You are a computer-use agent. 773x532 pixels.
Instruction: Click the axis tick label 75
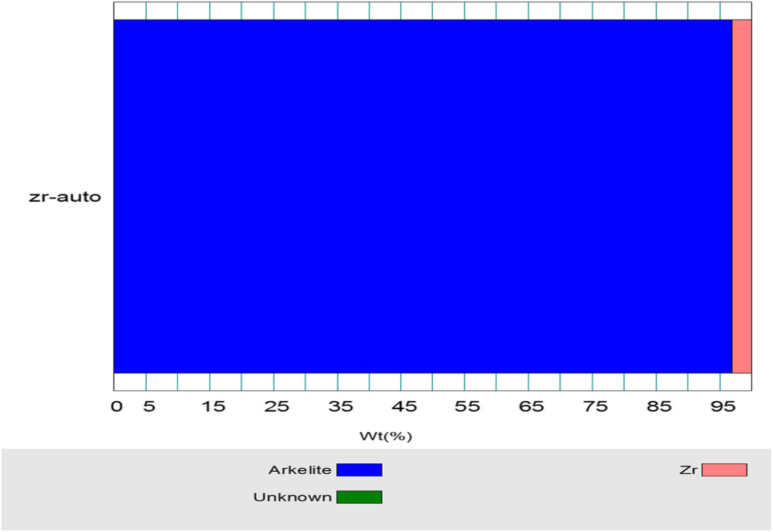pyautogui.click(x=595, y=407)
